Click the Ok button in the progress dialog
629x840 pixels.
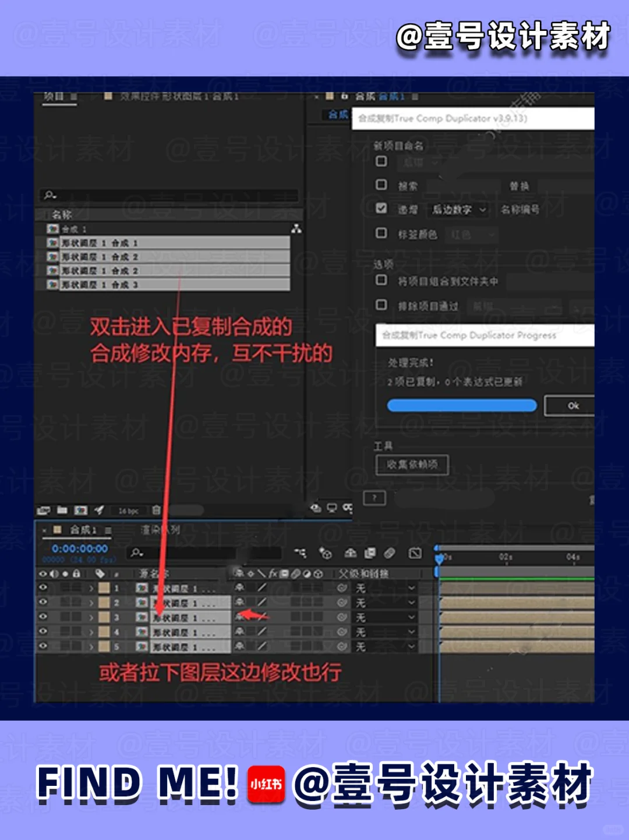pyautogui.click(x=573, y=406)
